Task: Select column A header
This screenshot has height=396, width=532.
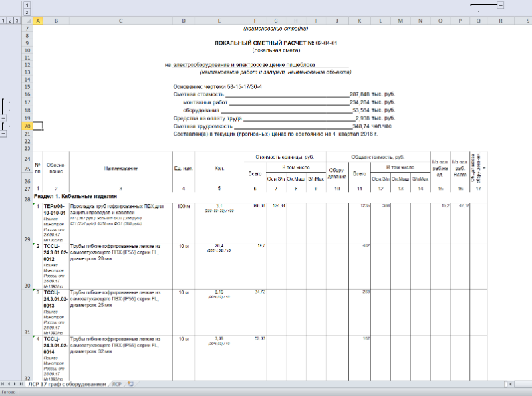Action: point(38,21)
